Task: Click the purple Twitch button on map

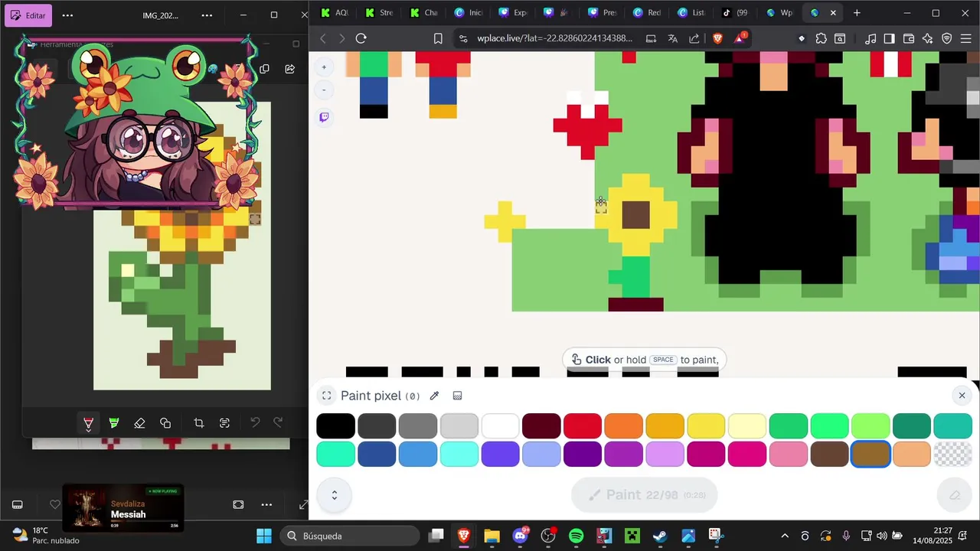Action: [x=324, y=117]
